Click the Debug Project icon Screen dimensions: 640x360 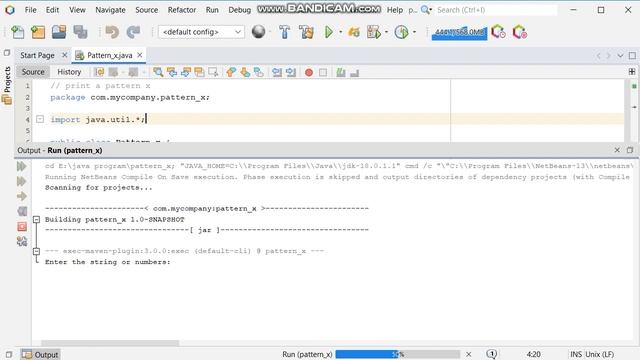pyautogui.click(x=354, y=32)
